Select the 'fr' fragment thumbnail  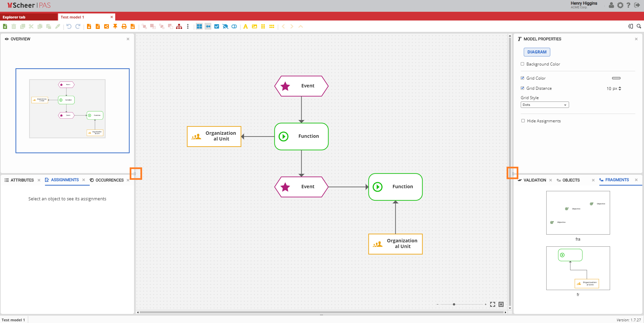coord(578,268)
